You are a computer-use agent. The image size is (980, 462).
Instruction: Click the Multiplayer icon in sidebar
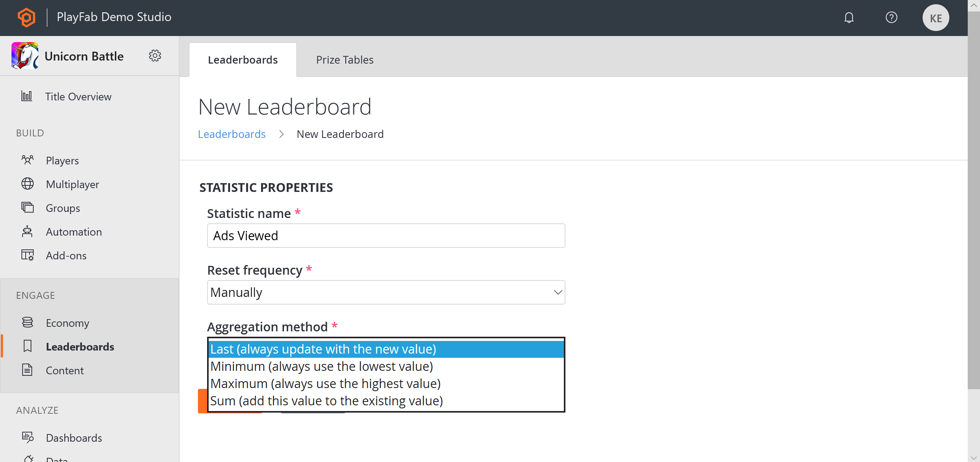click(28, 184)
